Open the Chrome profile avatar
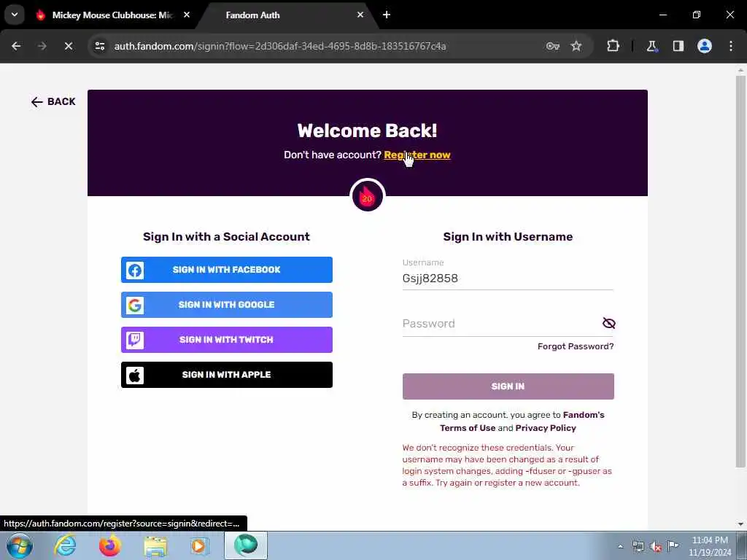The width and height of the screenshot is (747, 560). click(705, 46)
